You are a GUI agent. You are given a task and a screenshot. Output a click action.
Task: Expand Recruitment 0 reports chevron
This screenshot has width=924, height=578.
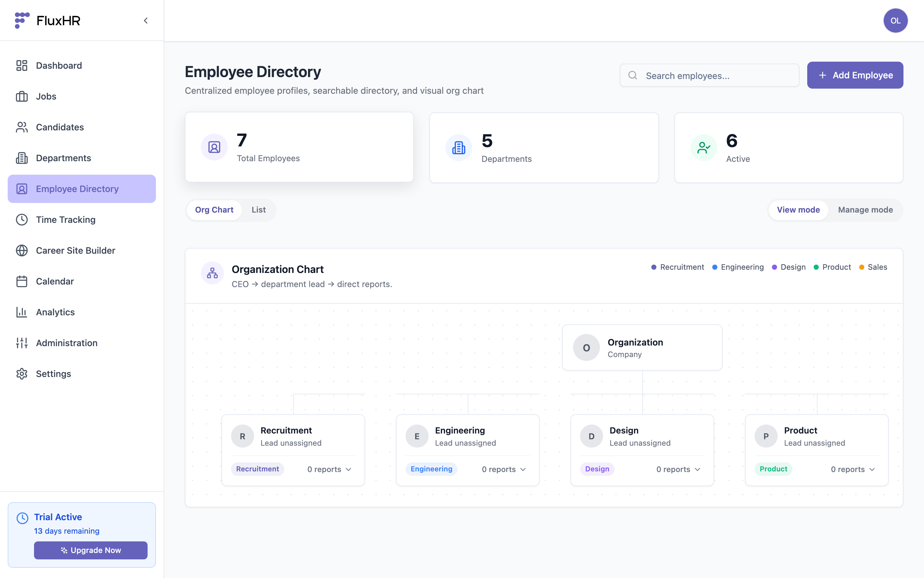[349, 469]
